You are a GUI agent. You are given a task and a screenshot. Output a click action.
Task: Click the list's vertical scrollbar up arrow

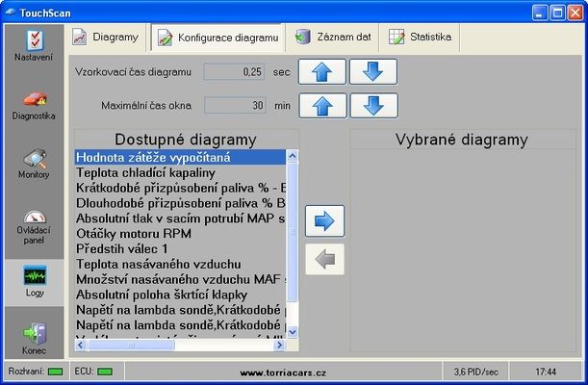pos(293,156)
